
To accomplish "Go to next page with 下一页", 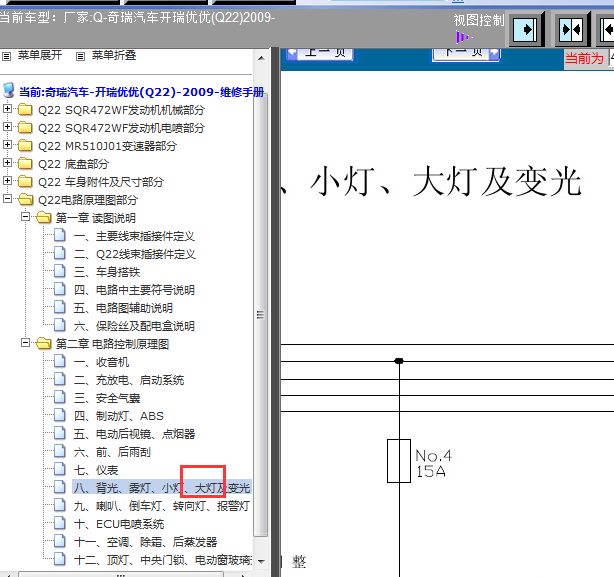I will pyautogui.click(x=466, y=54).
